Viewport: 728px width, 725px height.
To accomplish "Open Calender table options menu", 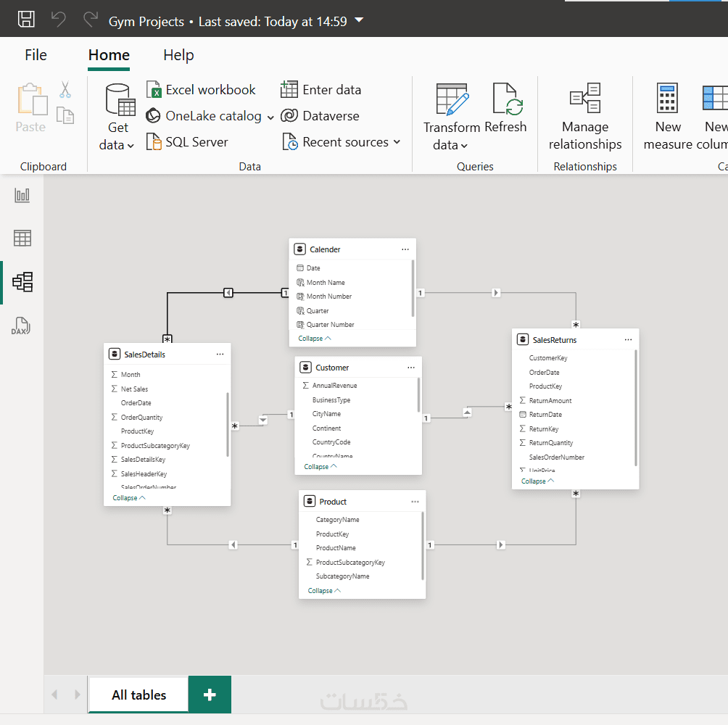I will pos(405,249).
